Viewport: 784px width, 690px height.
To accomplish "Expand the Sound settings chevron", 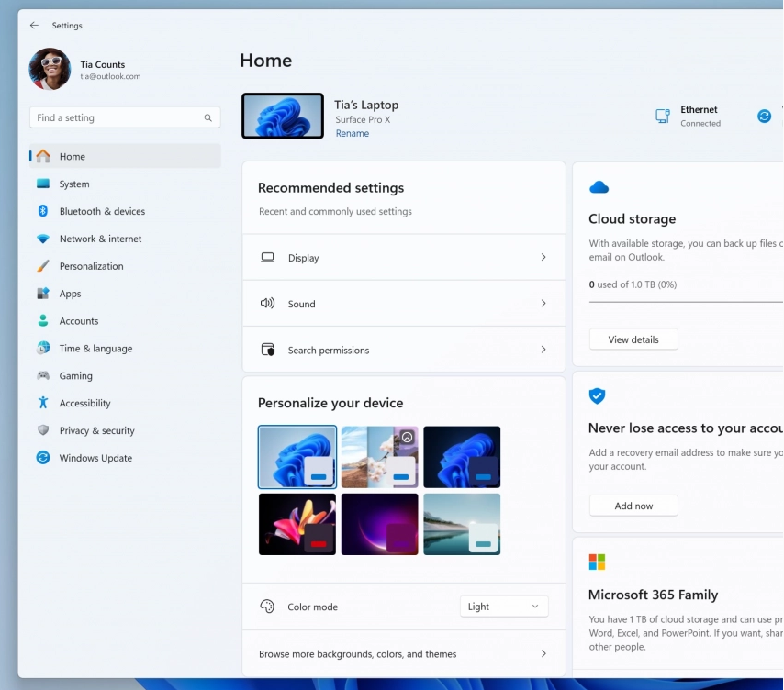I will click(x=543, y=304).
